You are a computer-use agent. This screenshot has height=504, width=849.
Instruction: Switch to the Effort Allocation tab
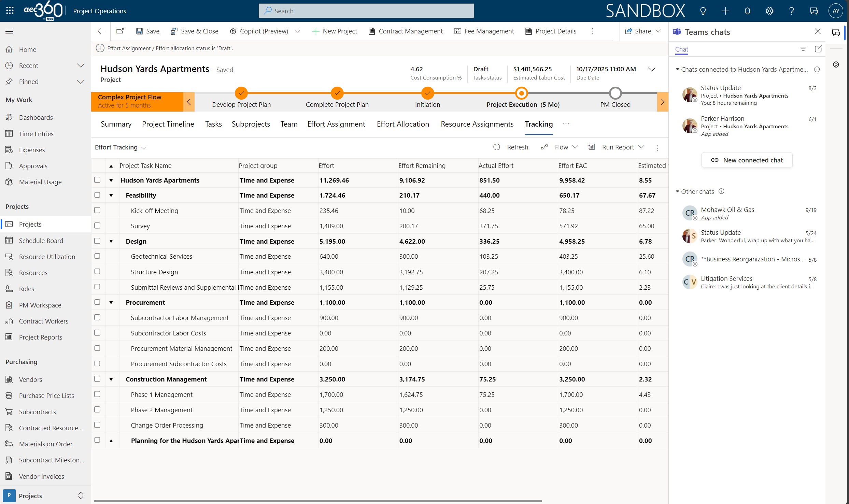(403, 124)
